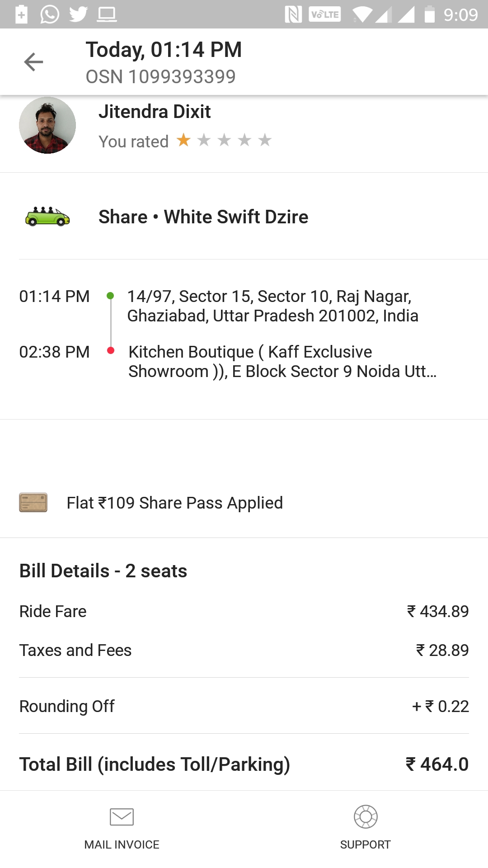Tap the Raj Nagar pickup address
Image resolution: width=488 pixels, height=868 pixels.
tap(272, 306)
